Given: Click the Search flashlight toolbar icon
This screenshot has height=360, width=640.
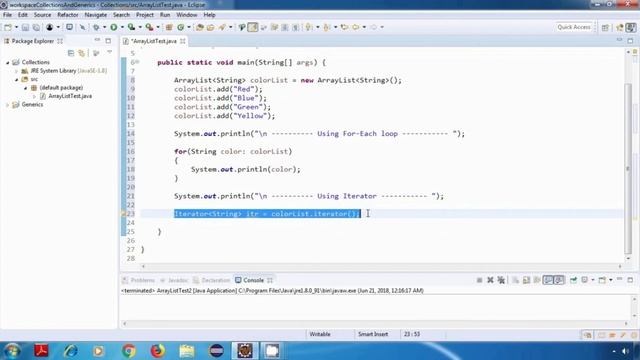Looking at the screenshot, I should point(222,27).
